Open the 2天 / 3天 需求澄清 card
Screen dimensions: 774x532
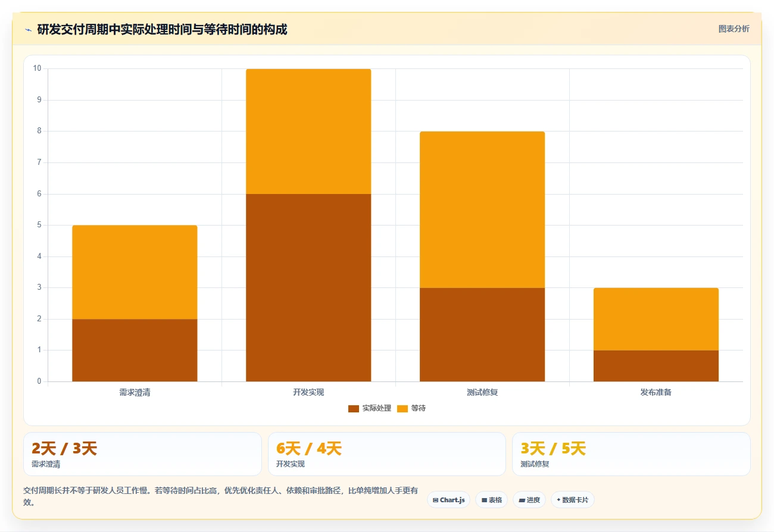click(x=142, y=454)
